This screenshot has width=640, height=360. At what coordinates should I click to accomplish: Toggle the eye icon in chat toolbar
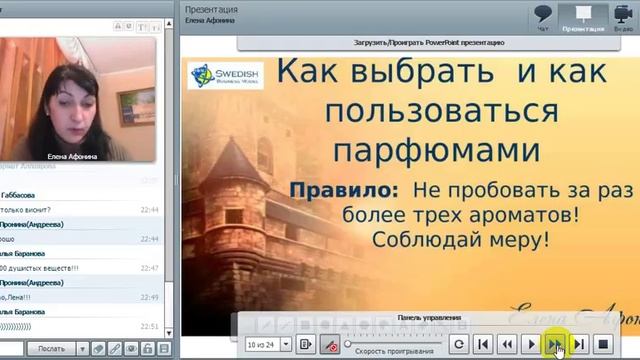(131, 349)
